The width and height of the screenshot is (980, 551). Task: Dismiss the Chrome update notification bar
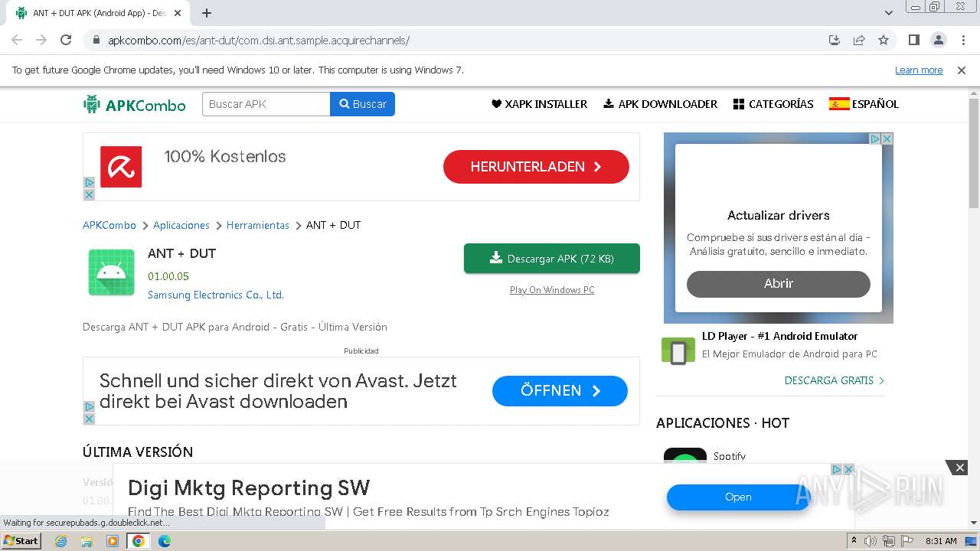coord(962,70)
